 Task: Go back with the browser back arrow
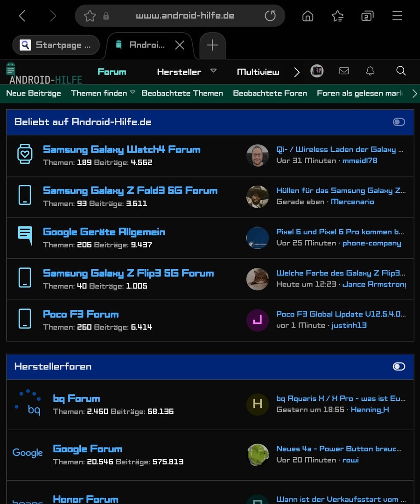coord(22,16)
